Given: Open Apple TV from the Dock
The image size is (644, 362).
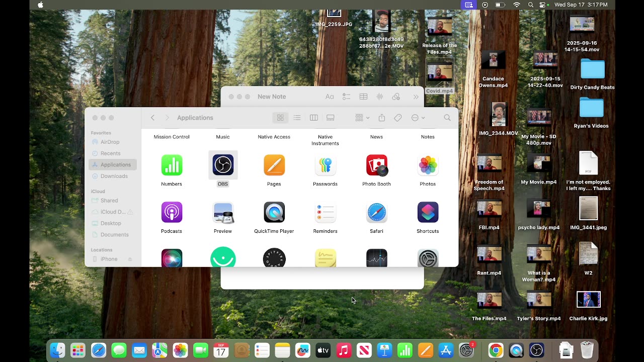Looking at the screenshot, I should click(x=323, y=350).
